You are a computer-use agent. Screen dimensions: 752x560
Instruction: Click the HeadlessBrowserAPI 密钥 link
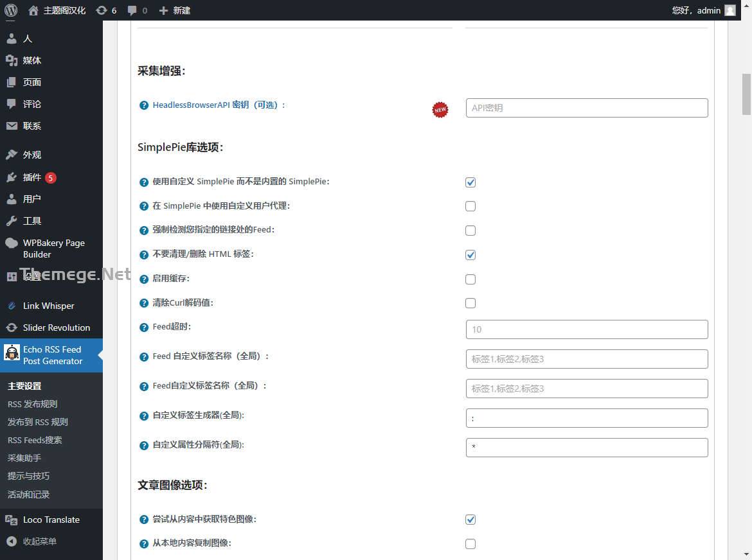tap(219, 105)
